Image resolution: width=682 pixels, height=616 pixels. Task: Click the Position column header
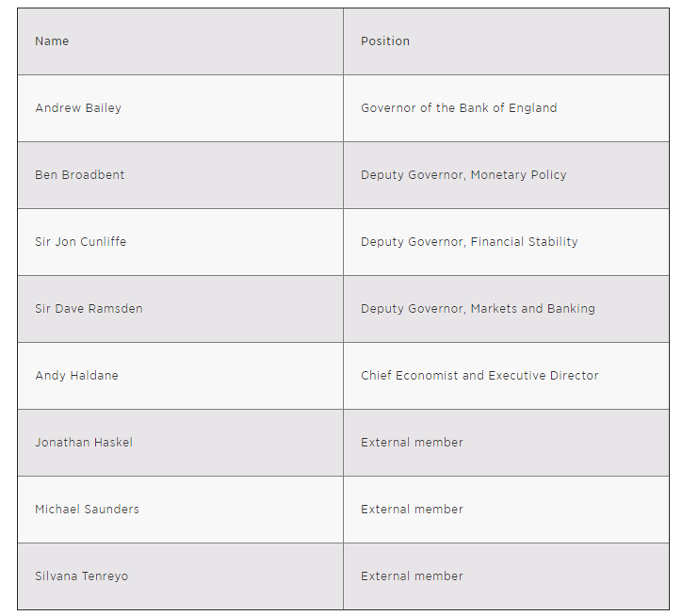(x=385, y=41)
